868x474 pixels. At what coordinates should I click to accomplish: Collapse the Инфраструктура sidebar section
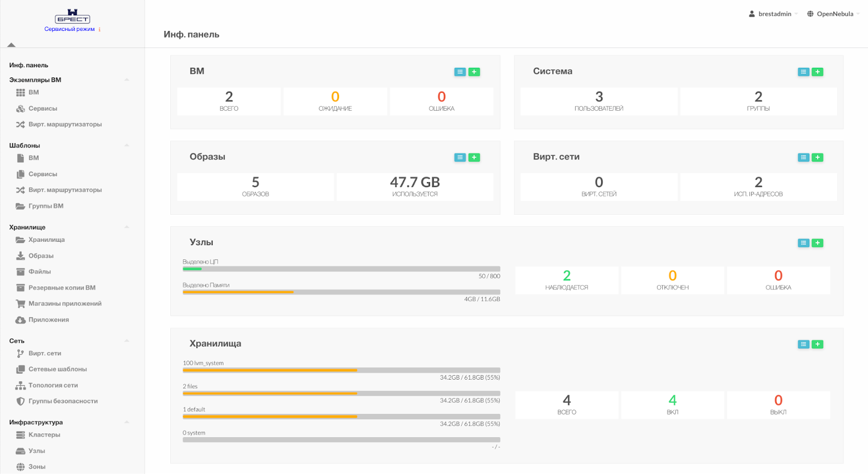click(126, 422)
